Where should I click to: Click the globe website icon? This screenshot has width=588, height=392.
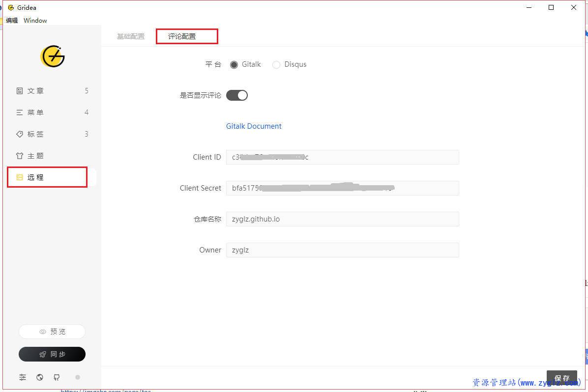tap(40, 377)
